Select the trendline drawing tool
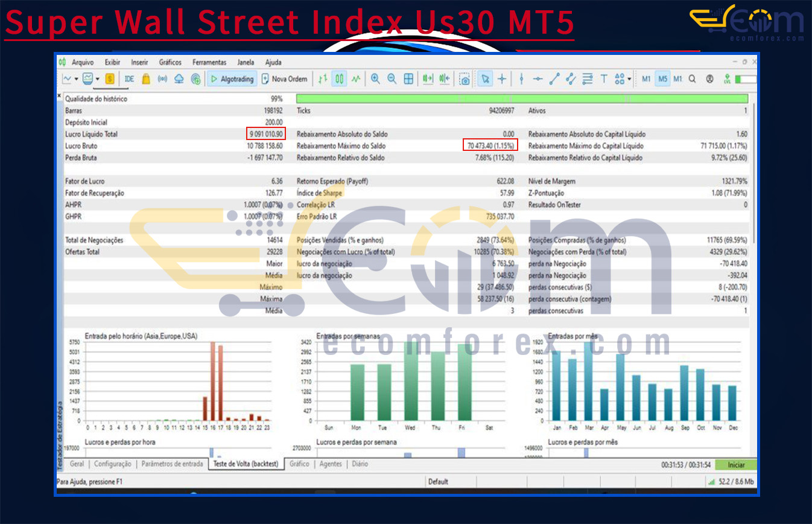 point(554,79)
